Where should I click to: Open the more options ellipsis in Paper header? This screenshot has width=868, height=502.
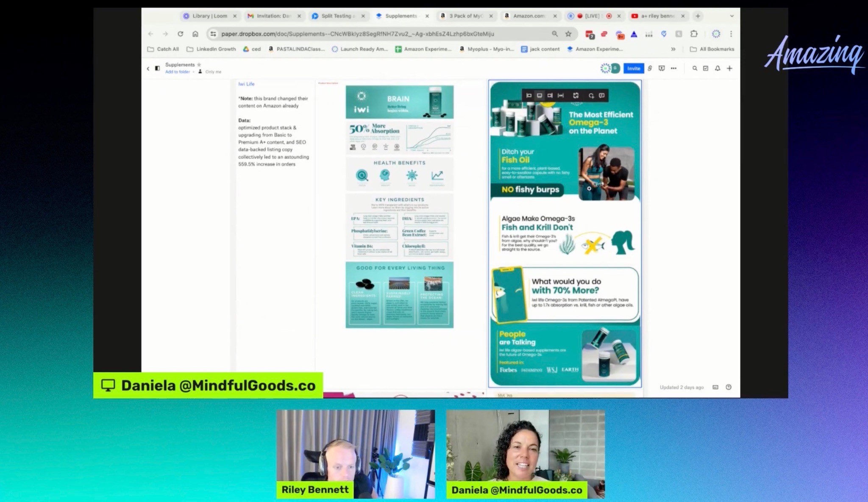673,68
